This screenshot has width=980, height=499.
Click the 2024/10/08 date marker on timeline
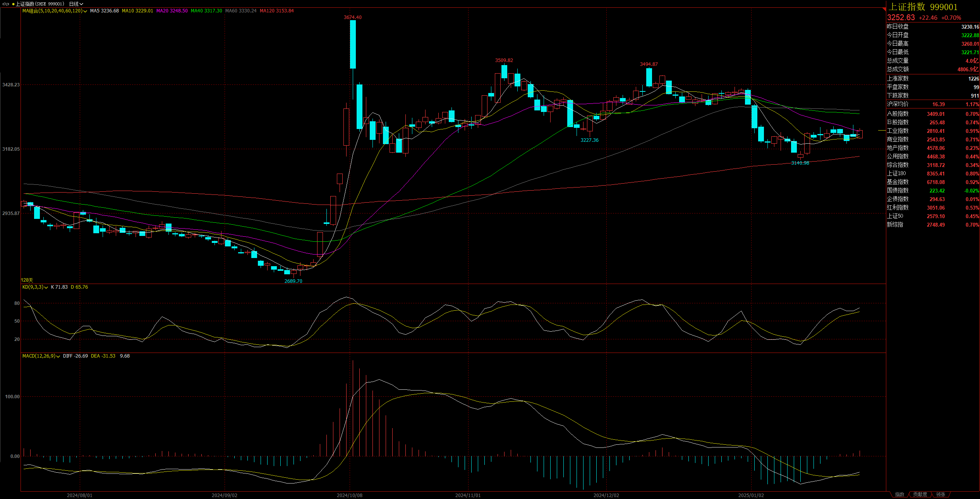tap(349, 495)
